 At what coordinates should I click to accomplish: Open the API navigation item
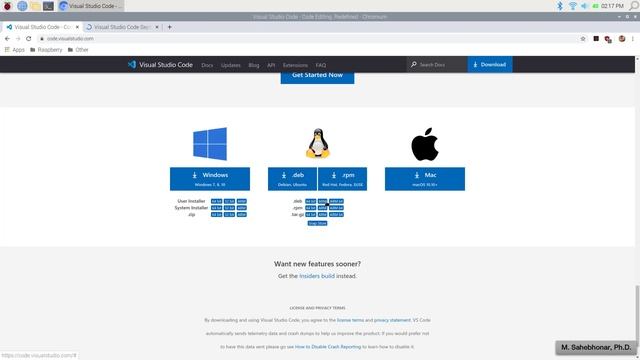[271, 65]
